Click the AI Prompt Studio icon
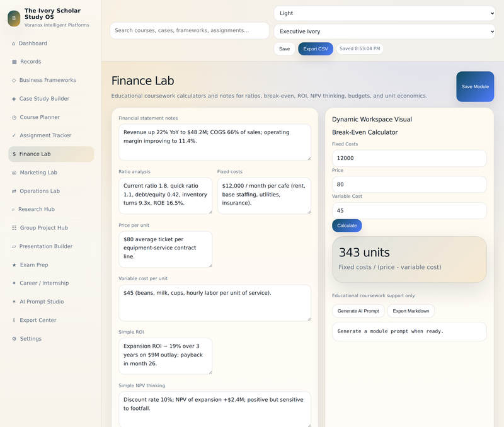This screenshot has width=504, height=427. (x=14, y=302)
